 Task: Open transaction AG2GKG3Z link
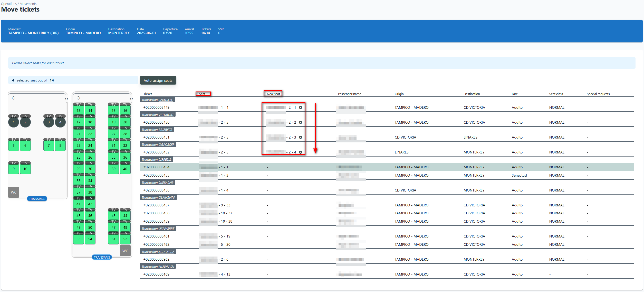coord(166,252)
